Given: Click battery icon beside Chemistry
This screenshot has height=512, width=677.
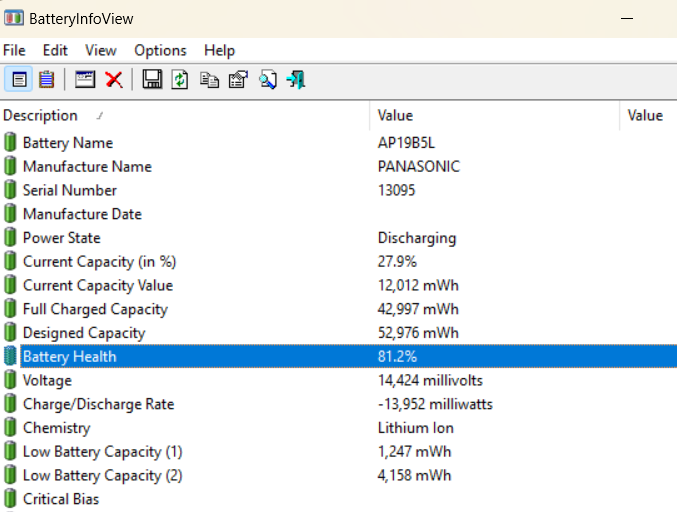Looking at the screenshot, I should 10,427.
